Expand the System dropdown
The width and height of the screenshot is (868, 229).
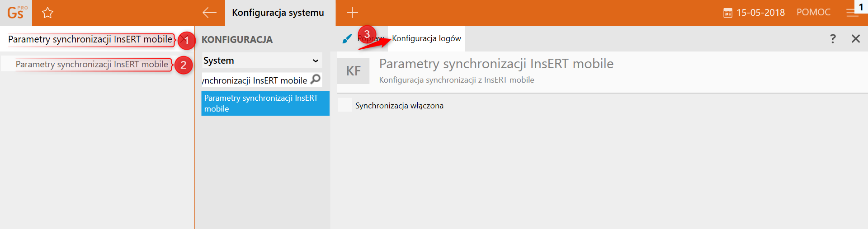262,61
